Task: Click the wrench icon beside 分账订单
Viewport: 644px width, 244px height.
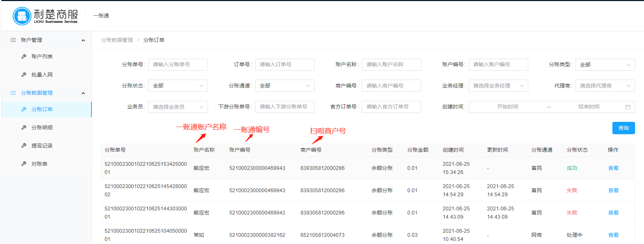Action: tap(24, 109)
